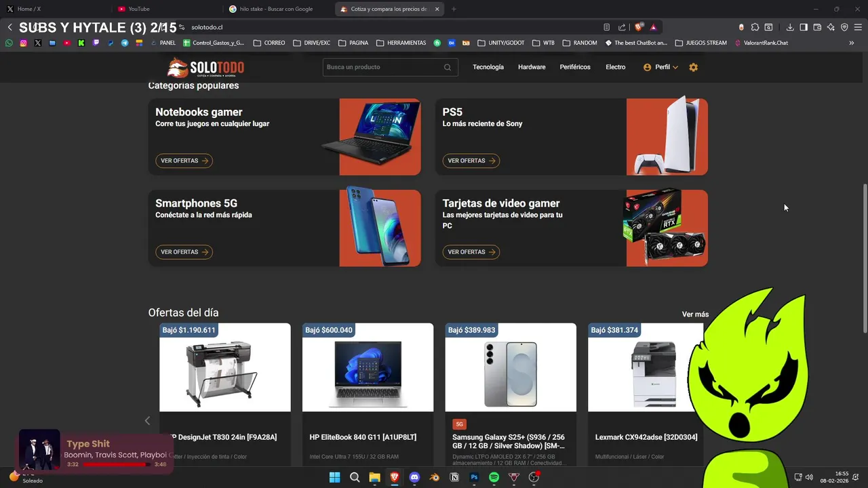Screen dimensions: 868x488
Task: Open the browser hamburger menu
Action: tap(858, 27)
